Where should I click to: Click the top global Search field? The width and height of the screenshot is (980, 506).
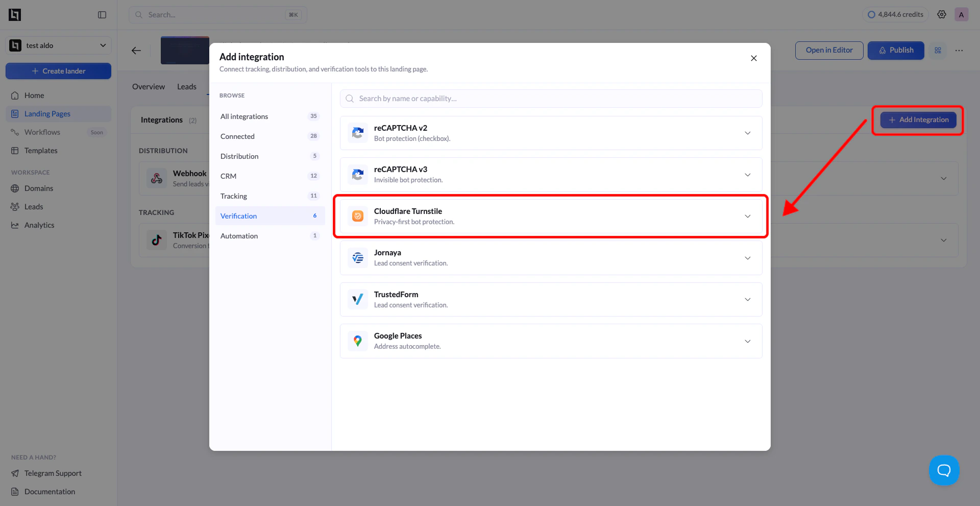pos(218,15)
